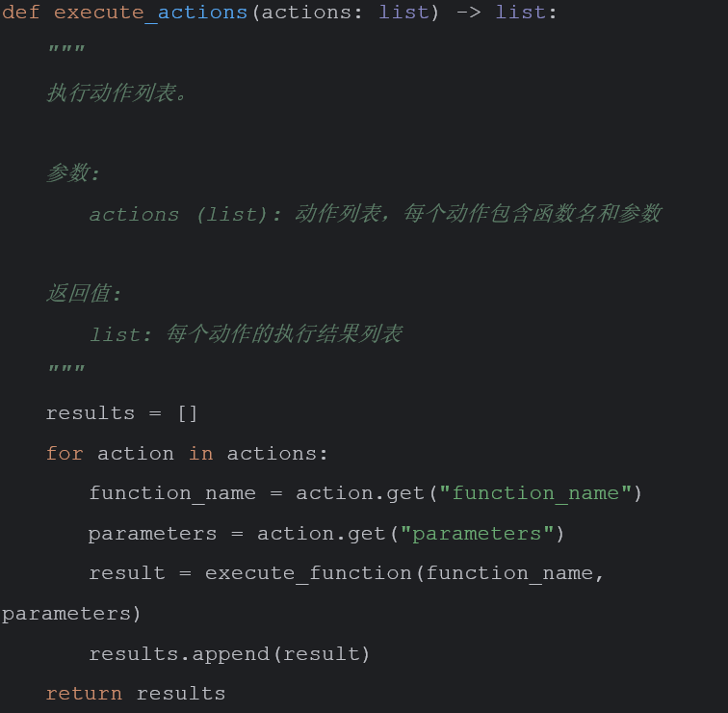
Task: Click the in keyword of the loop
Action: point(200,454)
